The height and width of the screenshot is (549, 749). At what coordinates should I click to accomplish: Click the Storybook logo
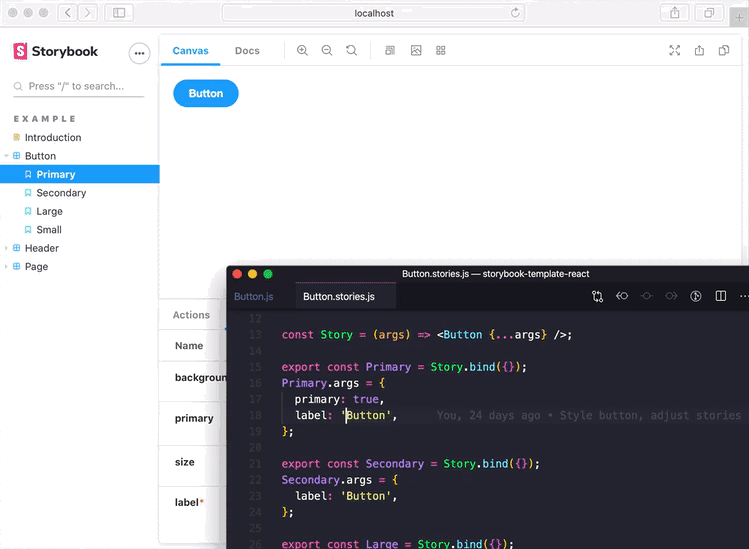pos(55,51)
